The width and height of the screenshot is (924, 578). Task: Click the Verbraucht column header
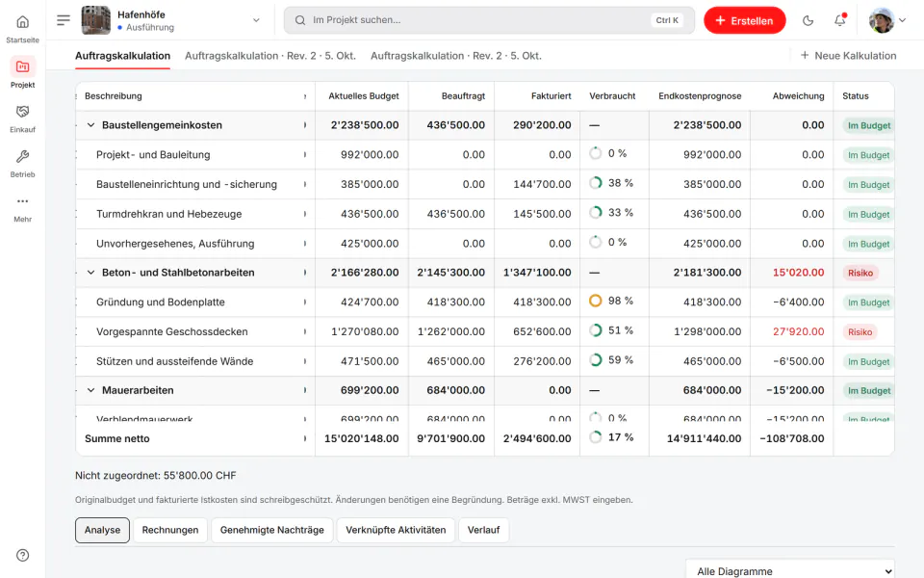[612, 96]
